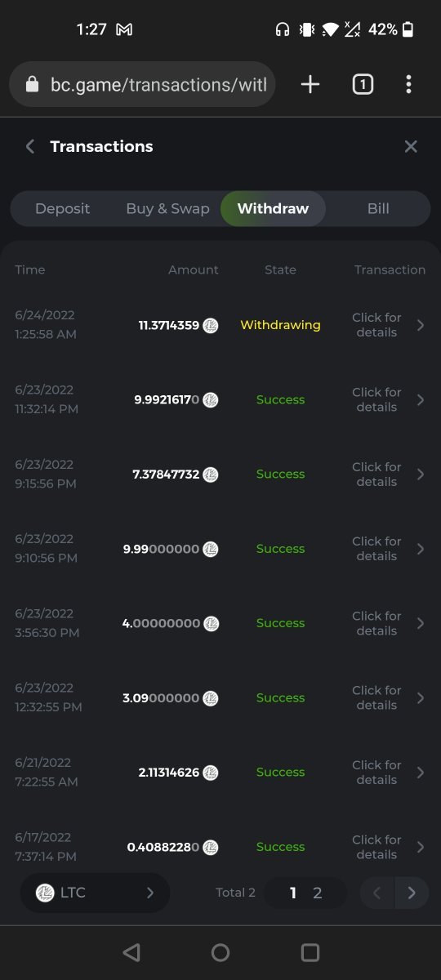Open the Bill tab

point(378,208)
